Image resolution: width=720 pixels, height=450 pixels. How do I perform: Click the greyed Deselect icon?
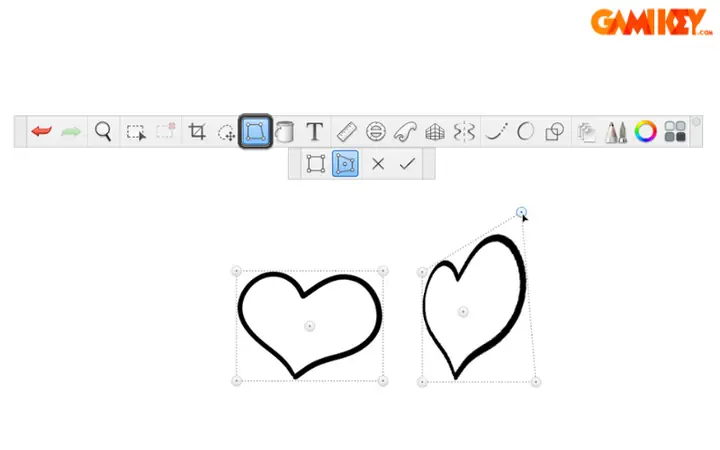[x=166, y=131]
